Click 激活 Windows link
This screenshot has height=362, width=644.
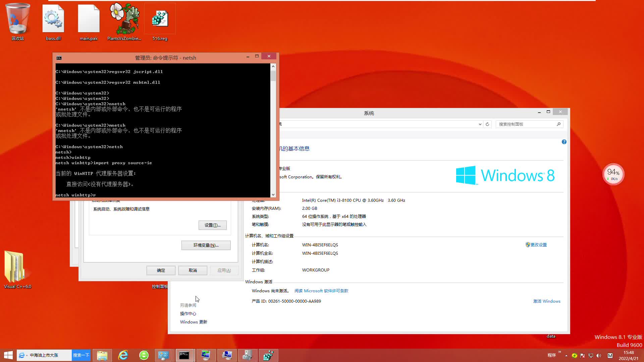click(x=547, y=301)
